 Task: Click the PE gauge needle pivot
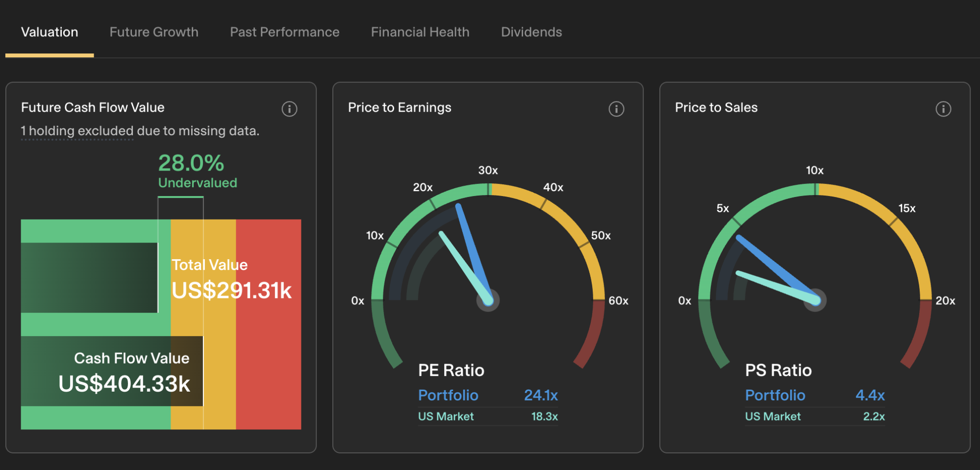pyautogui.click(x=488, y=300)
